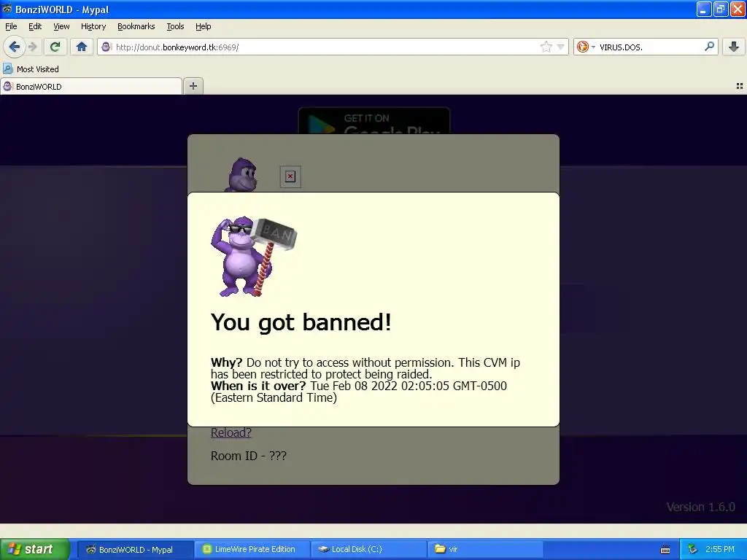Show the all-tabs grid button
Screen dimensions: 747x560
(x=740, y=86)
